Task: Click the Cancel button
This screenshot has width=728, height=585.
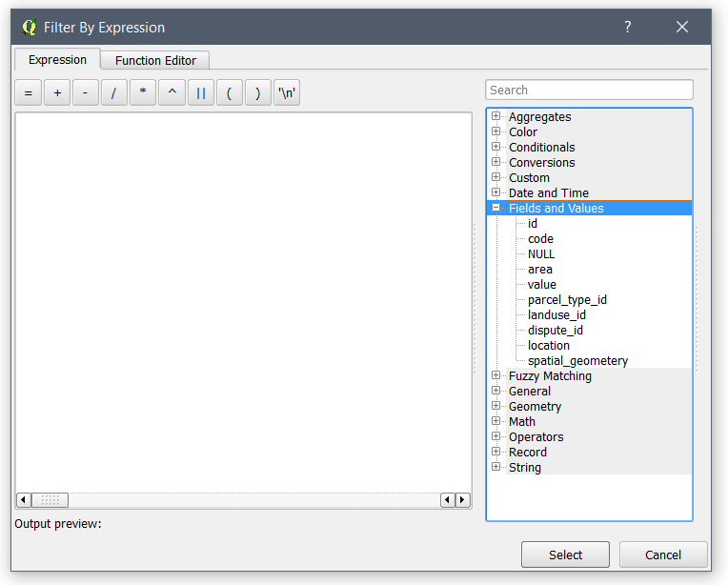Action: tap(662, 555)
